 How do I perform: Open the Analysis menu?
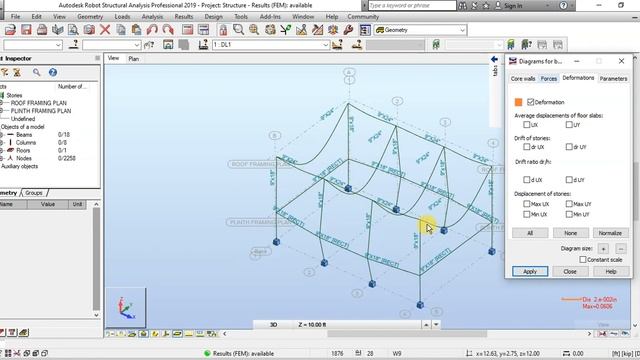[152, 17]
